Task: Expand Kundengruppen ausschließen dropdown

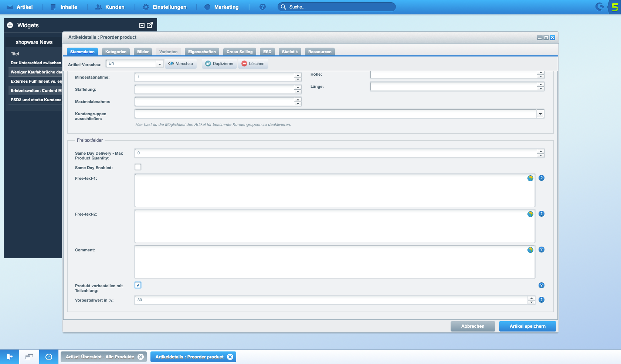Action: click(540, 114)
